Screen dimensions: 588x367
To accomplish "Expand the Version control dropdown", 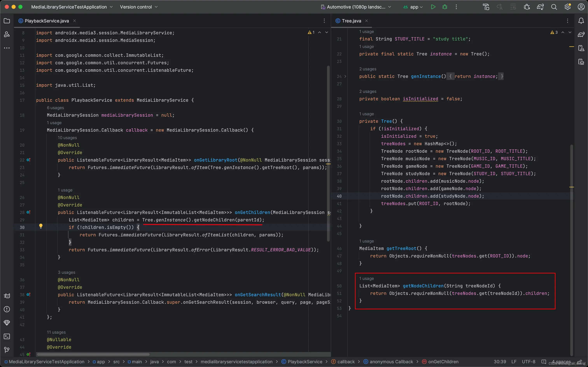I will [x=139, y=7].
